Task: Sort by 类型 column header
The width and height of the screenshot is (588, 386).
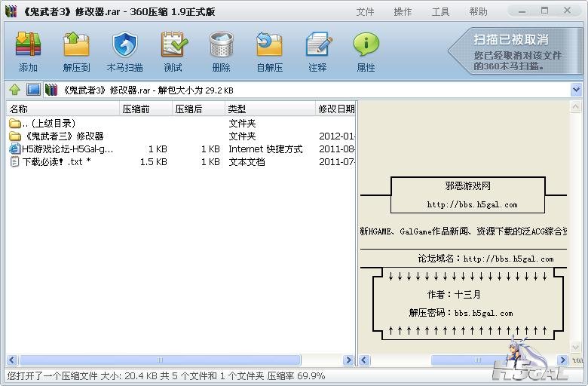Action: click(x=270, y=109)
